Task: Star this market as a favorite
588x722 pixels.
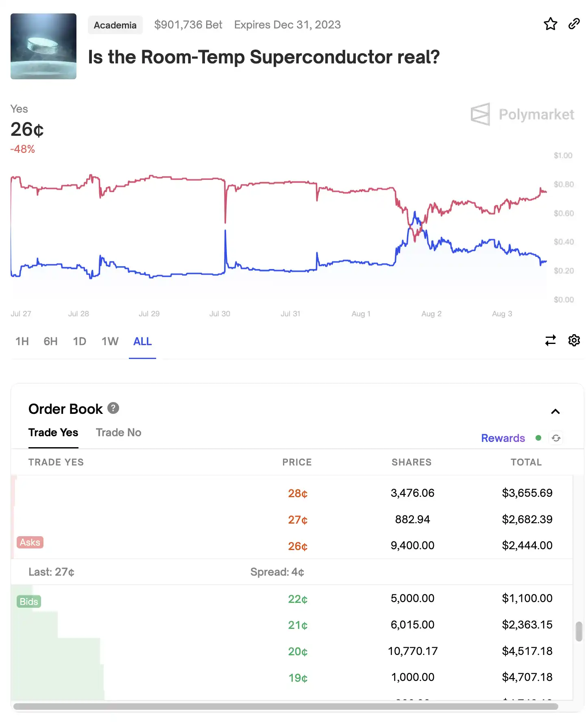Action: pyautogui.click(x=550, y=24)
